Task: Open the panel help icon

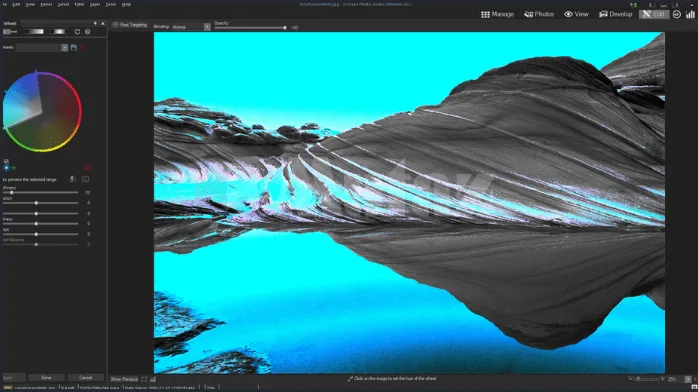Action: tap(88, 32)
